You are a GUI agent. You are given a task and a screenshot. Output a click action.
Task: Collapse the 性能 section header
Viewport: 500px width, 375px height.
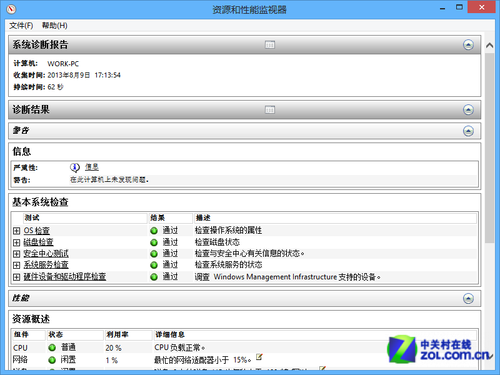(x=468, y=298)
